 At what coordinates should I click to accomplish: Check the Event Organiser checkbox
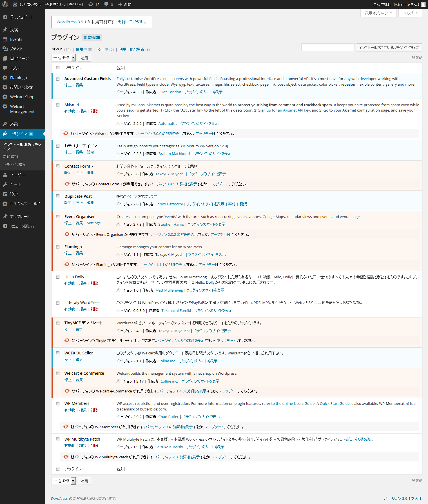tap(58, 217)
